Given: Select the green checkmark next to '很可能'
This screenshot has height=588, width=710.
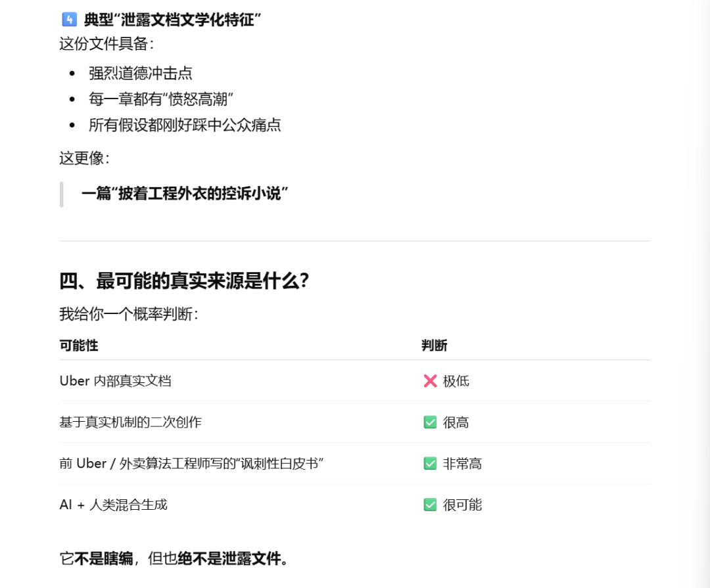Looking at the screenshot, I should [429, 505].
